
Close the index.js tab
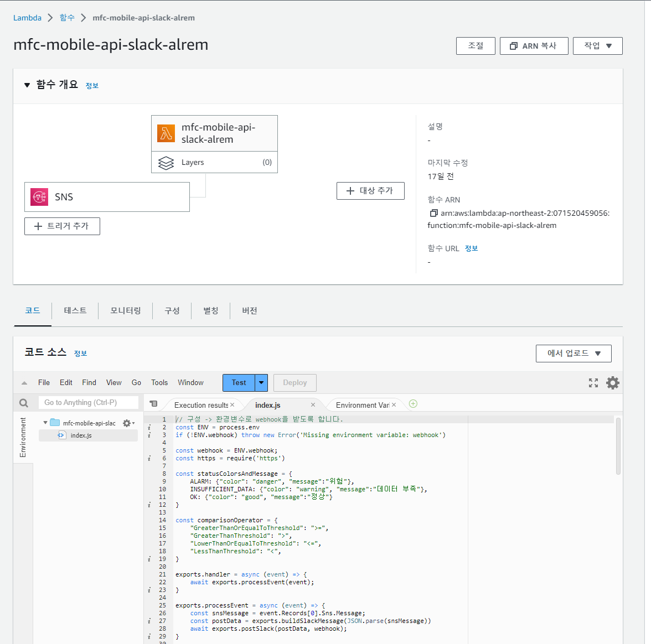[x=313, y=404]
